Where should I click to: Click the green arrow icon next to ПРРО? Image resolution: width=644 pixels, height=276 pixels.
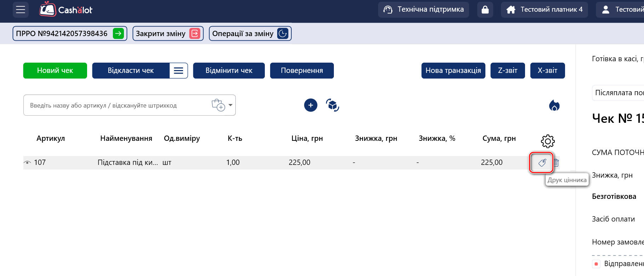118,34
